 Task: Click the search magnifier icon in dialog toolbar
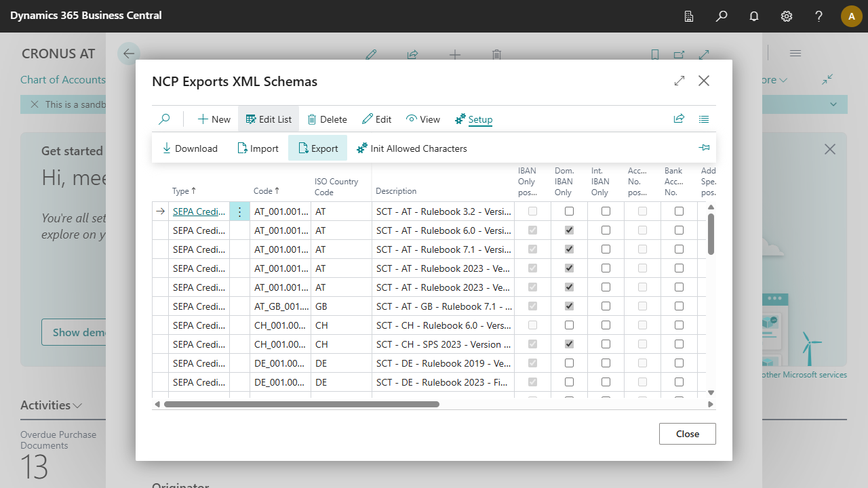tap(164, 119)
